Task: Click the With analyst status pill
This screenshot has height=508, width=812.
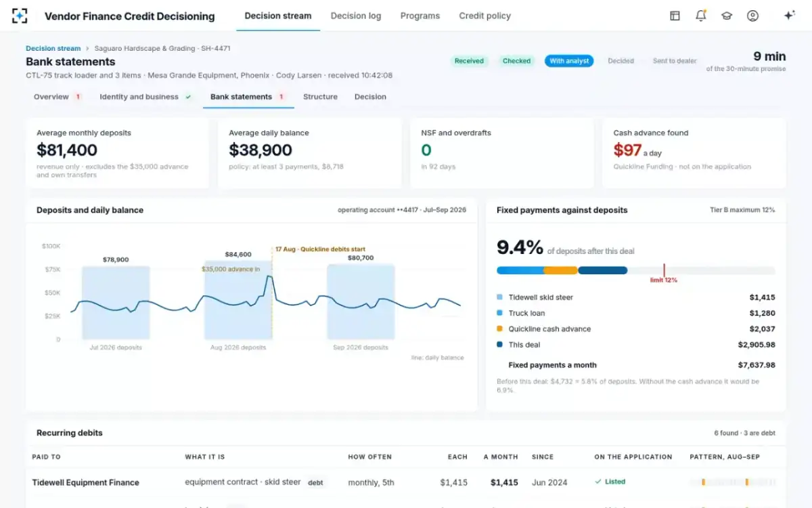Action: click(569, 61)
